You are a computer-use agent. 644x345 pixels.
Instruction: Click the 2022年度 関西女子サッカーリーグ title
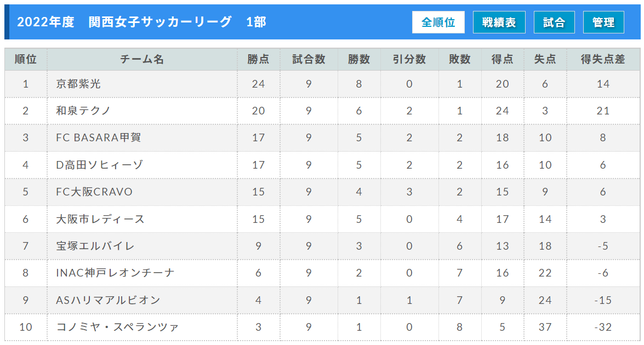pos(142,22)
